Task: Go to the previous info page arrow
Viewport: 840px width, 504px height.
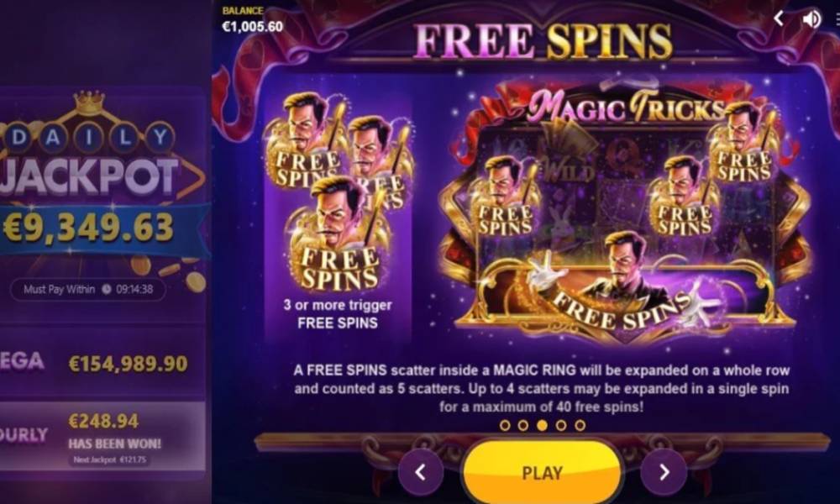Action: point(421,472)
